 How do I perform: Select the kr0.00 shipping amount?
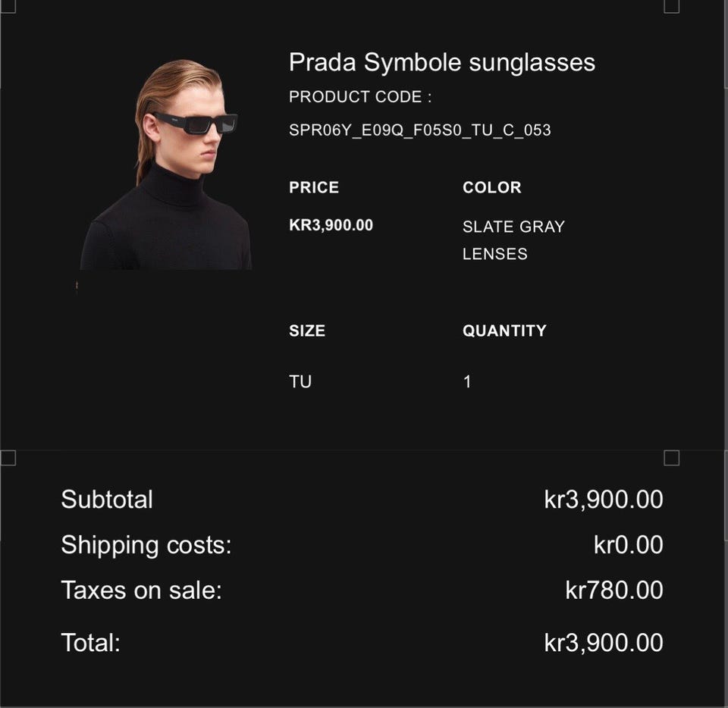pos(629,545)
